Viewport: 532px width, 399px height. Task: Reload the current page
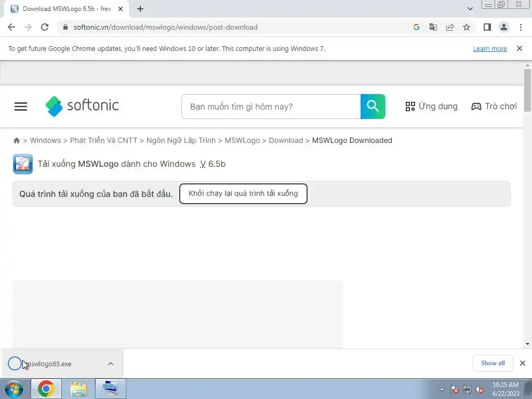45,27
